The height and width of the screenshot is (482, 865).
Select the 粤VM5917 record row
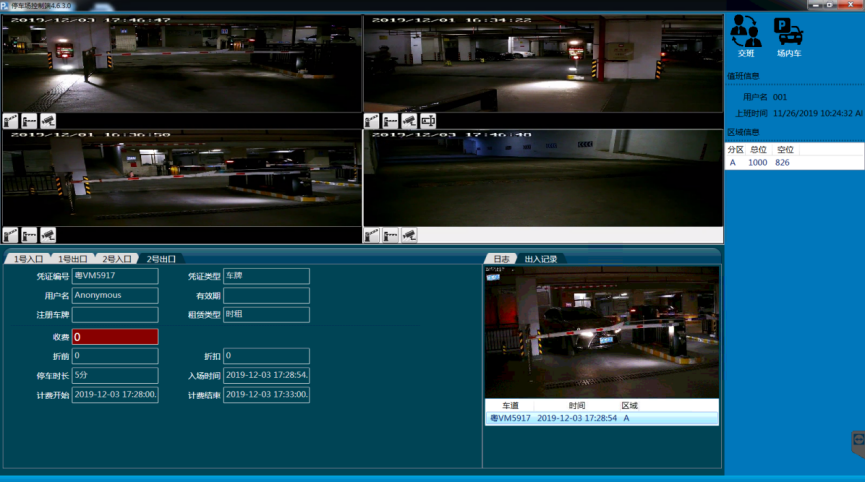[600, 418]
